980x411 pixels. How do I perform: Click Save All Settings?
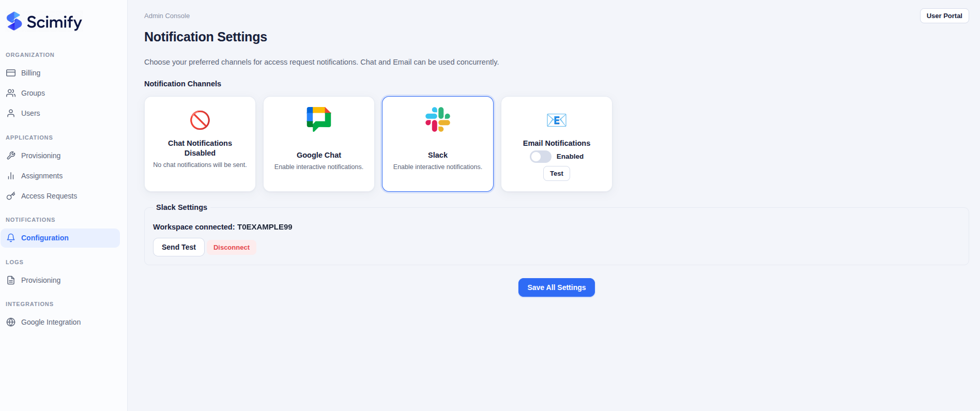[557, 287]
